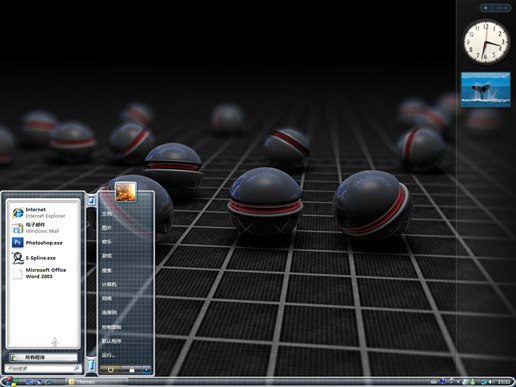Open the shutdown options arrow menu

[x=147, y=370]
